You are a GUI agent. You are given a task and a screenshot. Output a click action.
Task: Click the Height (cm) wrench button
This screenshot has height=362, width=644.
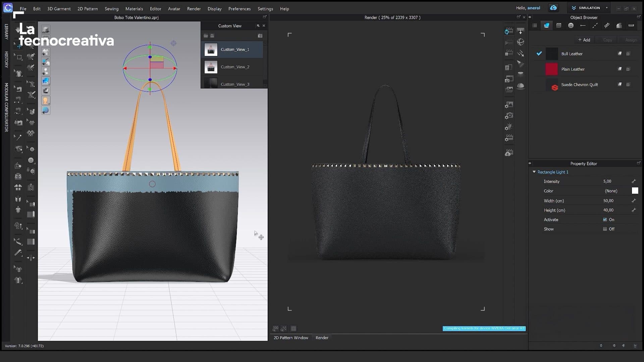pos(634,210)
